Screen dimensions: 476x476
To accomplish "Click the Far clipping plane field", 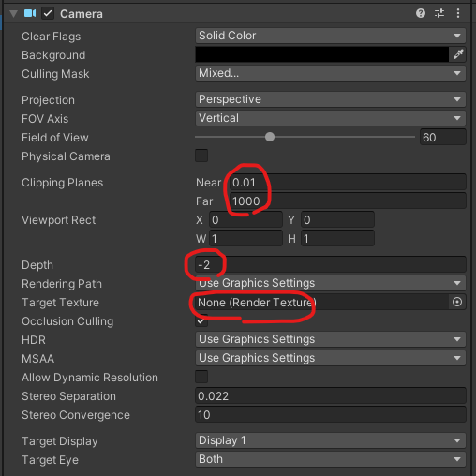I will [x=348, y=201].
